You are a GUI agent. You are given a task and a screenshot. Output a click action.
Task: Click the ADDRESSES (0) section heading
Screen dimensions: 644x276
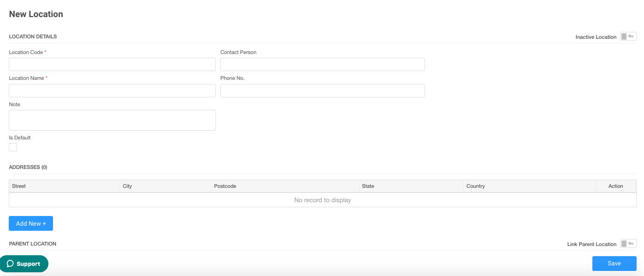pyautogui.click(x=28, y=167)
